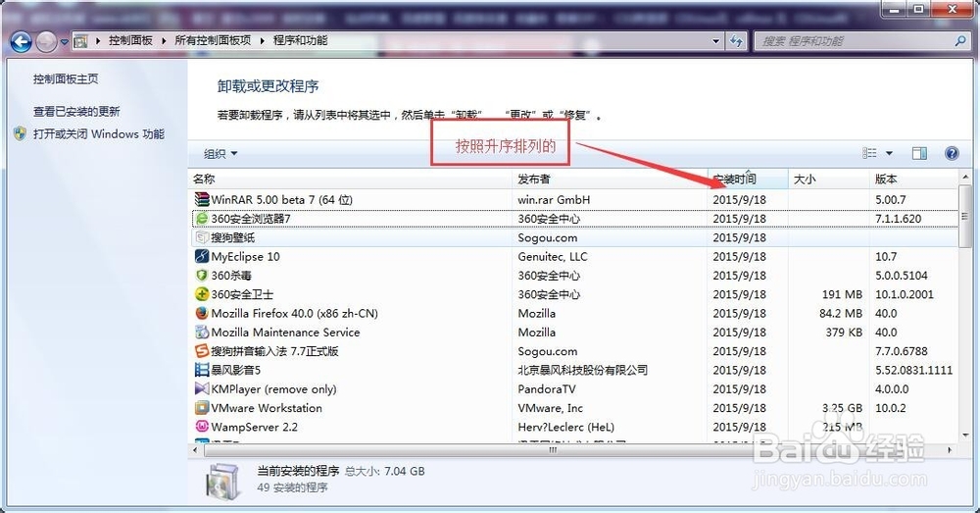Click the horizontal scrollbar thumb
Viewport: 980px width, 513px height.
pos(553,450)
